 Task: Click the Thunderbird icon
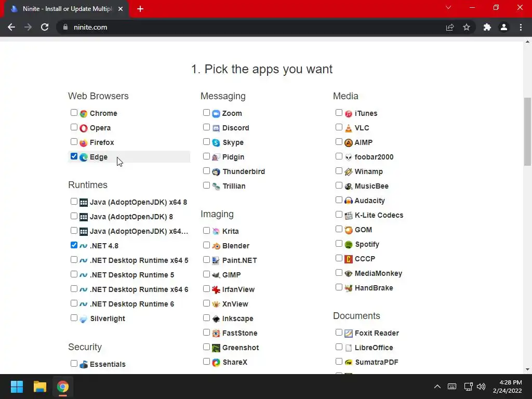(216, 171)
